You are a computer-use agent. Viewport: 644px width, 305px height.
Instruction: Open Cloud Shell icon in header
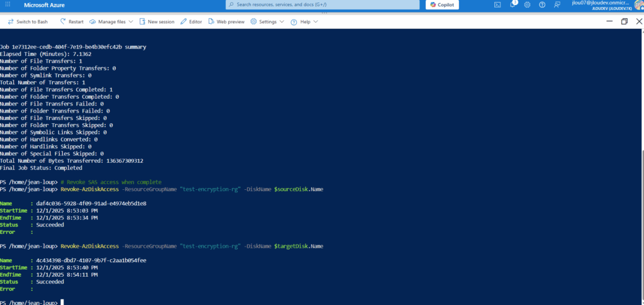[x=497, y=5]
